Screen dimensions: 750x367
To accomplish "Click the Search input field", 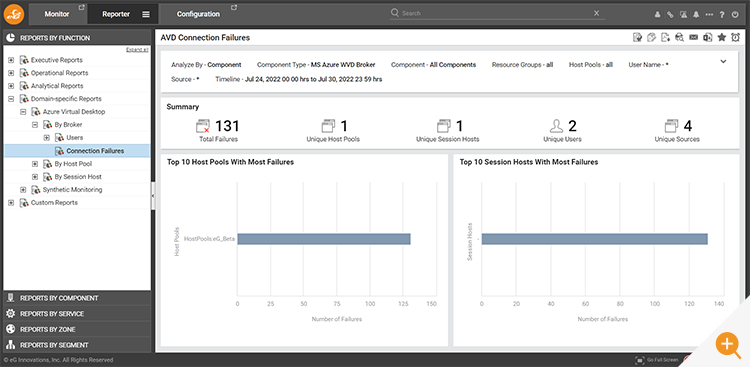I will click(x=497, y=13).
